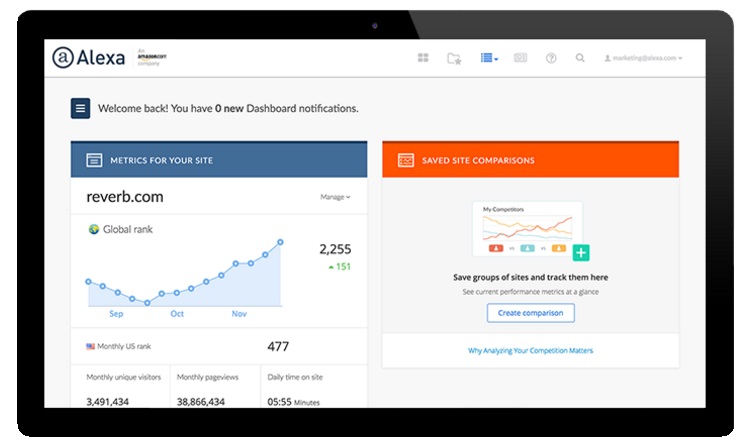Click the globe icon beside Global rank
Screen dimensions: 751x448
coord(94,229)
